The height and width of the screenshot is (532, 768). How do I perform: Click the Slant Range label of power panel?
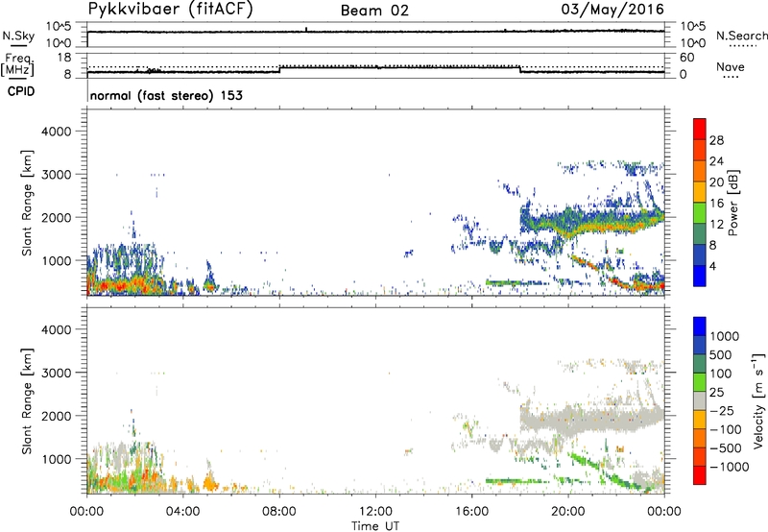pos(27,203)
